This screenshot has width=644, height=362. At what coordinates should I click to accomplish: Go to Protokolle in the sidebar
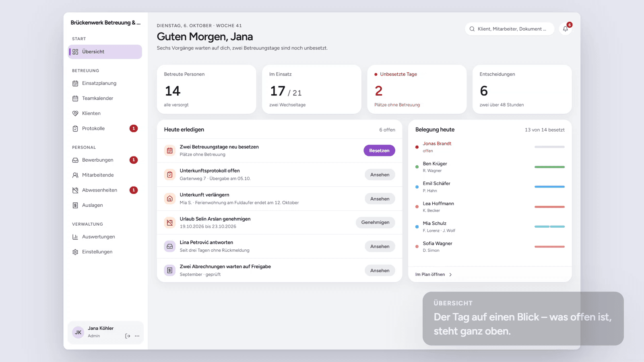tap(105, 128)
